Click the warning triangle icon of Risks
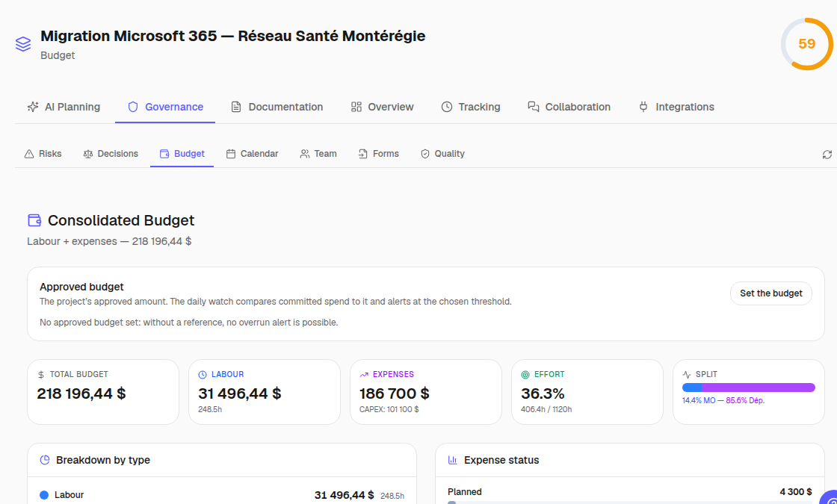The height and width of the screenshot is (504, 837). [x=29, y=154]
